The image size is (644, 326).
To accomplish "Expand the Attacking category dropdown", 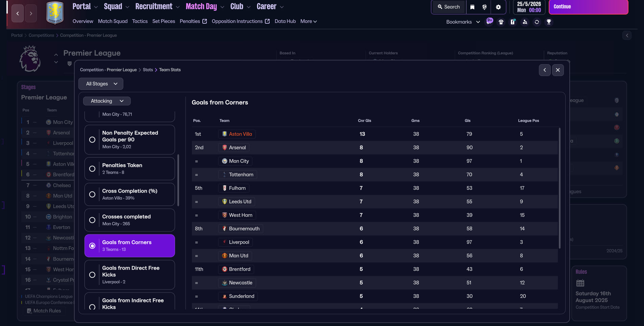I will tap(107, 101).
